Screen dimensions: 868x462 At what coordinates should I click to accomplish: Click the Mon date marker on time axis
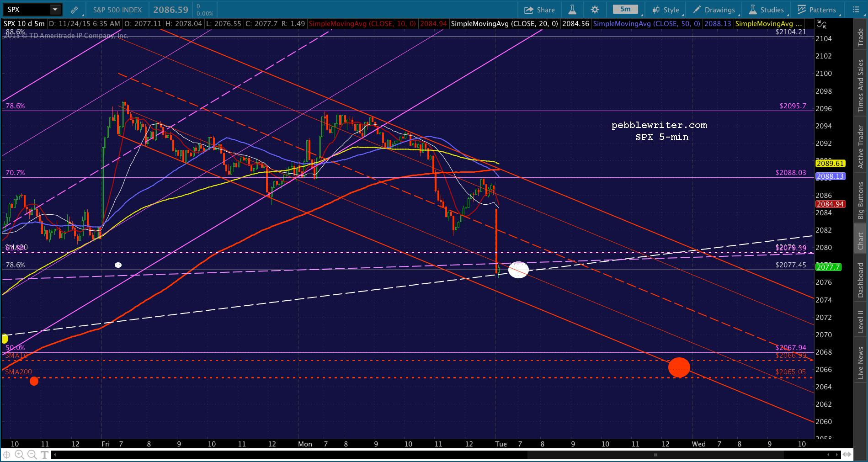(305, 444)
